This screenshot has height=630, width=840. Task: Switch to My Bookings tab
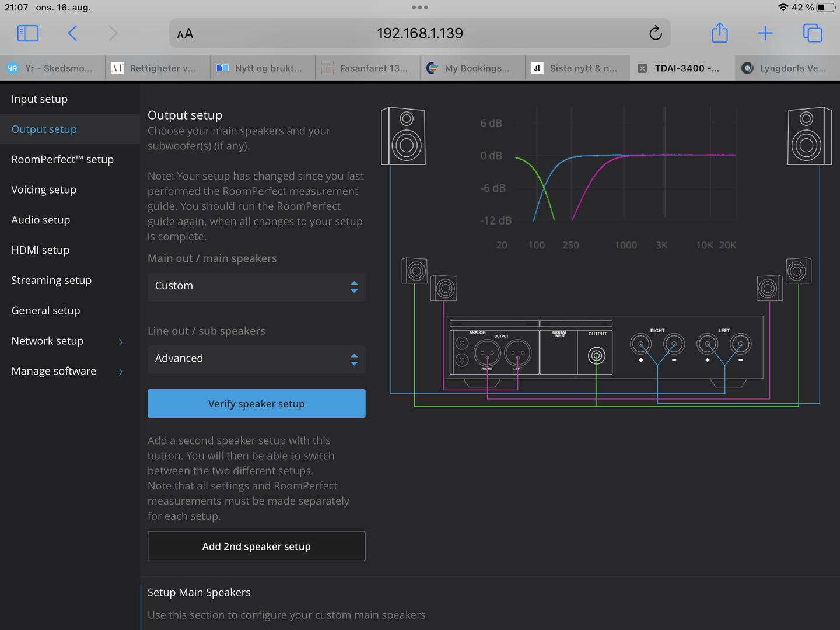[x=473, y=68]
